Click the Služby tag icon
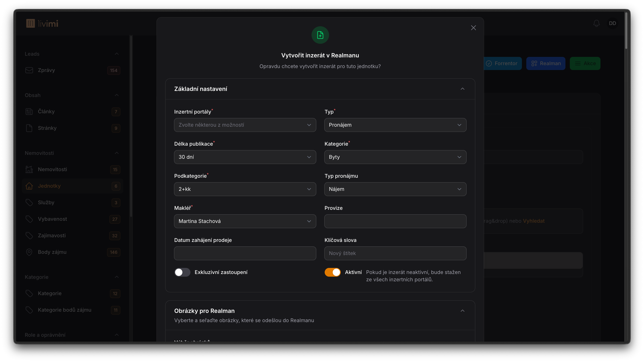644x362 pixels. tap(29, 202)
